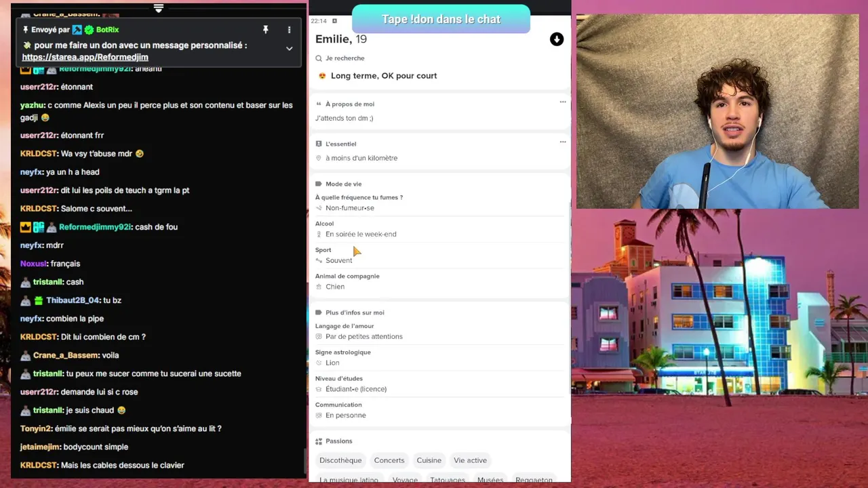Expand the pinned message with the chevron

click(289, 49)
